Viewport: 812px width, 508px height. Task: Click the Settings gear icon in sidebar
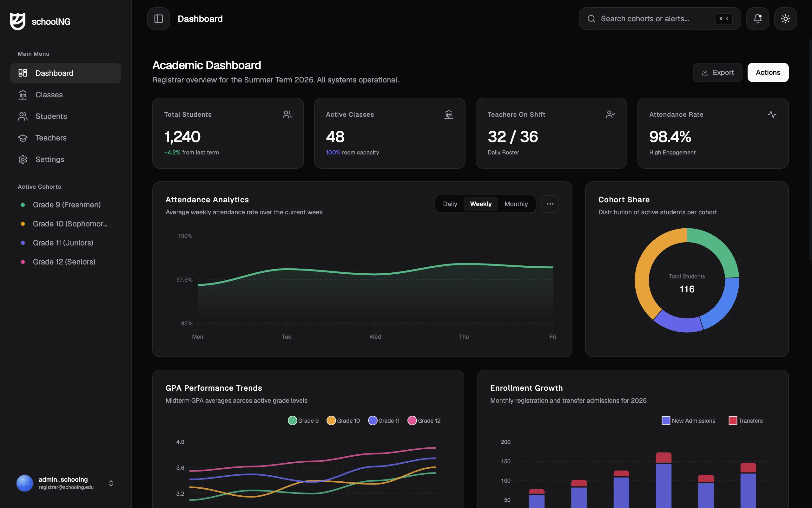(23, 159)
